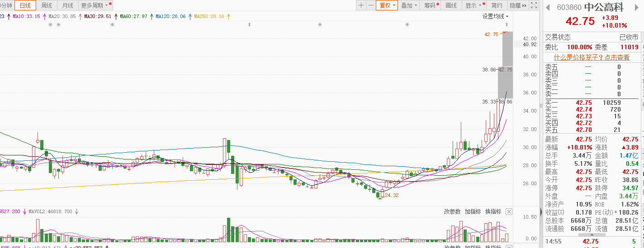Go to previous stock with left arrow

[547, 7]
